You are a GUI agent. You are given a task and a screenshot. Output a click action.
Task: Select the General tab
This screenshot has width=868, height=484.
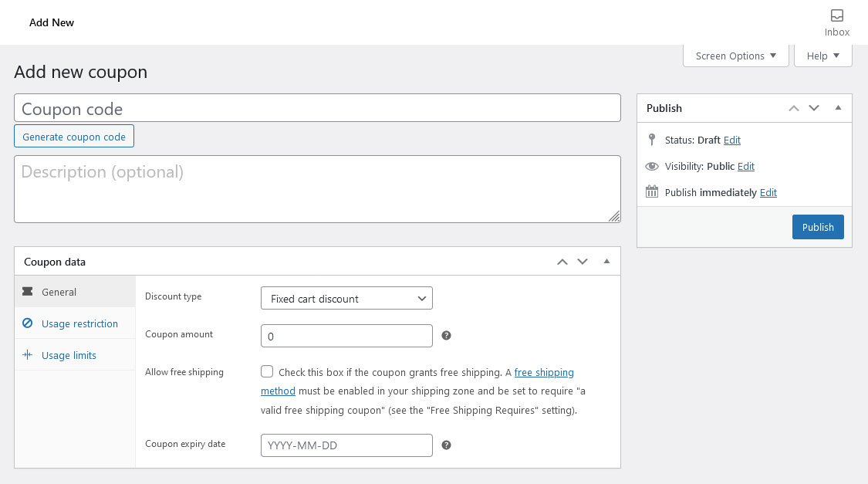tap(75, 291)
